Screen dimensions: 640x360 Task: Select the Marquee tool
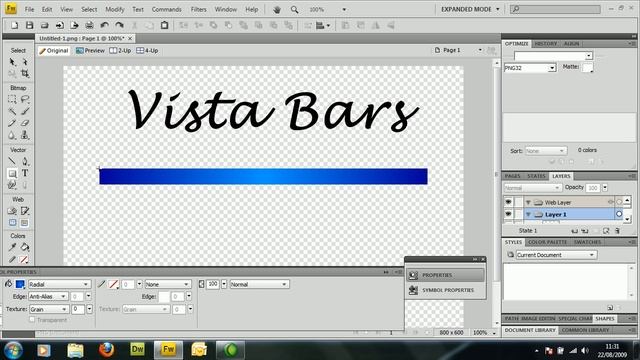tap(12, 99)
